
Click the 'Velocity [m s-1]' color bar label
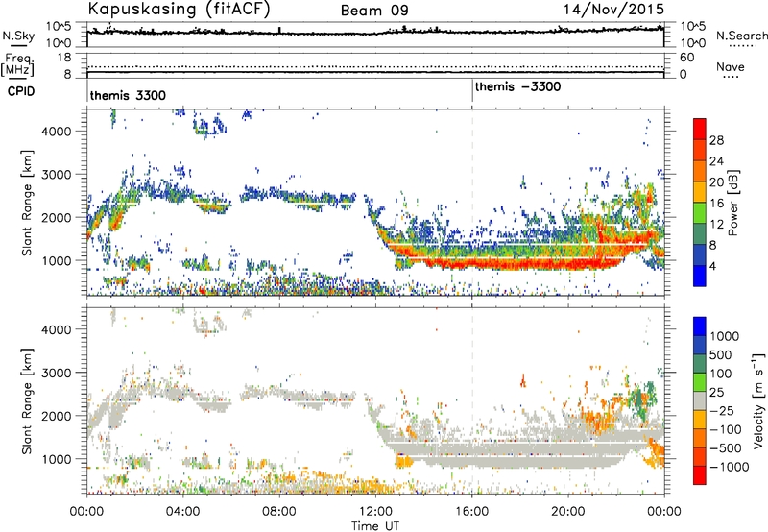(x=758, y=400)
